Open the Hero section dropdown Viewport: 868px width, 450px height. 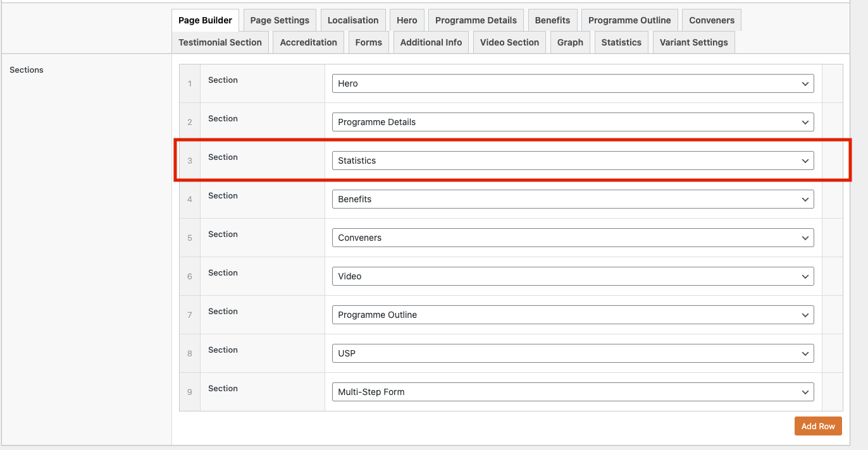[573, 83]
